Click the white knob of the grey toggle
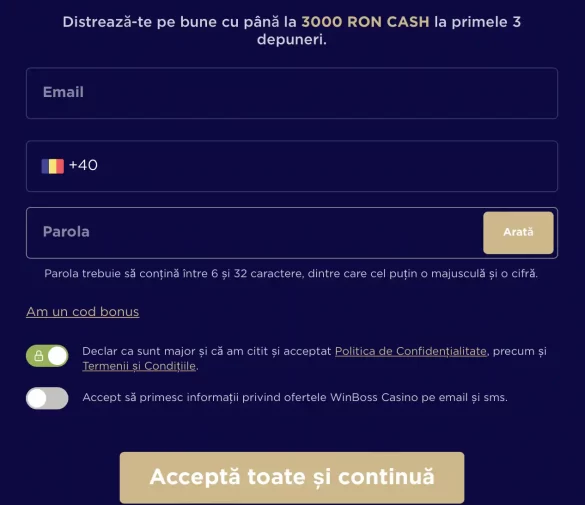Viewport: 585px width, 505px height. click(x=37, y=398)
